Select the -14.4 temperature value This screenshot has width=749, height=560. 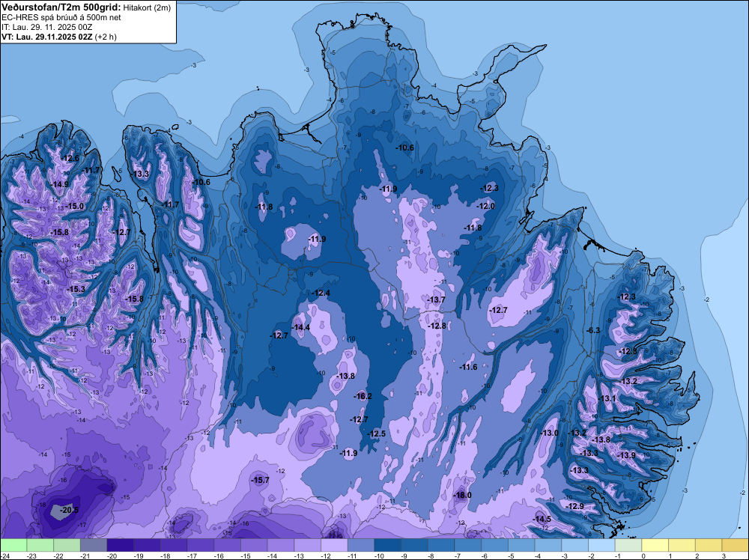click(x=301, y=327)
